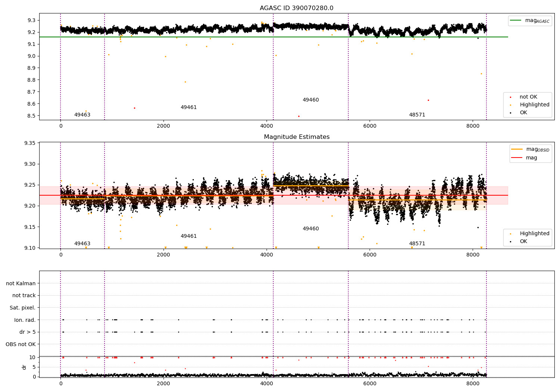
Task: Click the 'dr' axis label at bottom
Action: pyautogui.click(x=24, y=367)
